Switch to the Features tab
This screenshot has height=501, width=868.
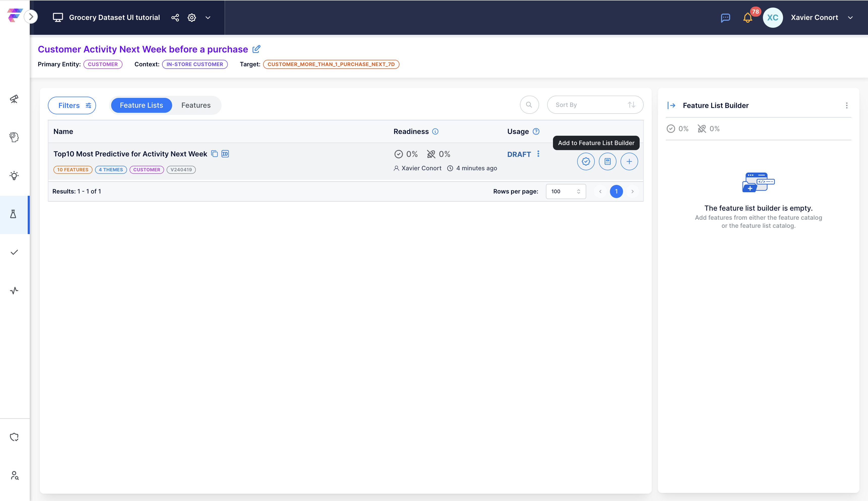coord(196,105)
